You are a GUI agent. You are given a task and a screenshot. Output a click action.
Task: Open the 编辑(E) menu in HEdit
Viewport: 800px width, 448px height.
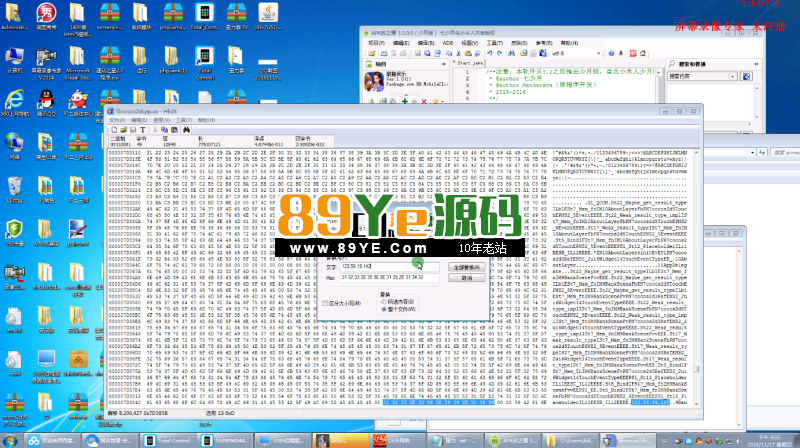point(139,120)
